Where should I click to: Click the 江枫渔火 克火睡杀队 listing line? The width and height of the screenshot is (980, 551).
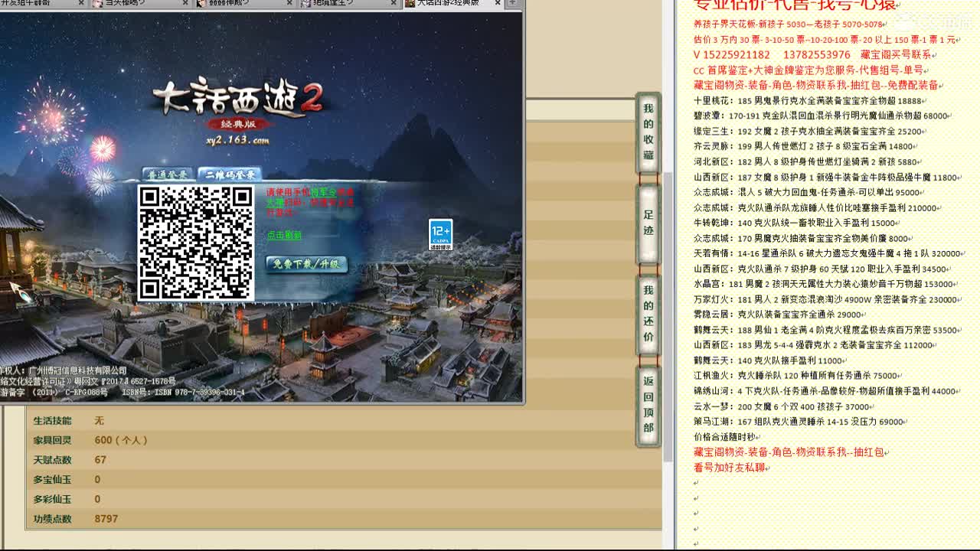pyautogui.click(x=796, y=376)
